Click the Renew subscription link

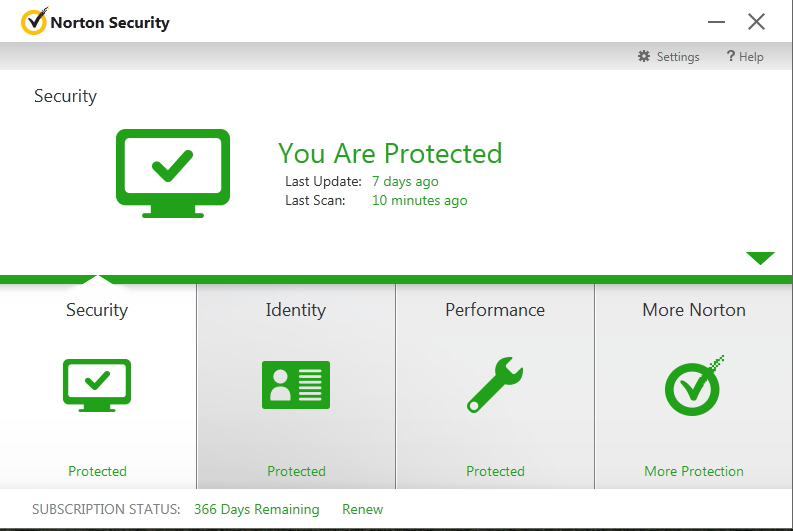[362, 509]
